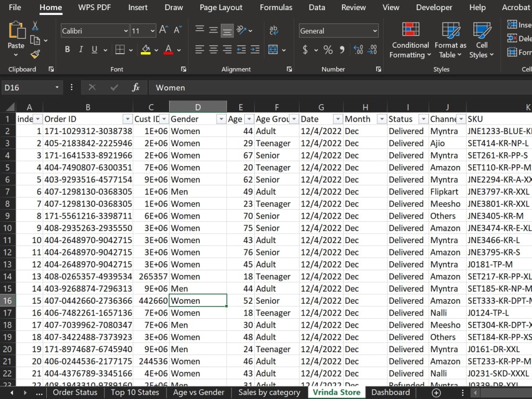532x399 pixels.
Task: Toggle Bold formatting
Action: click(68, 49)
